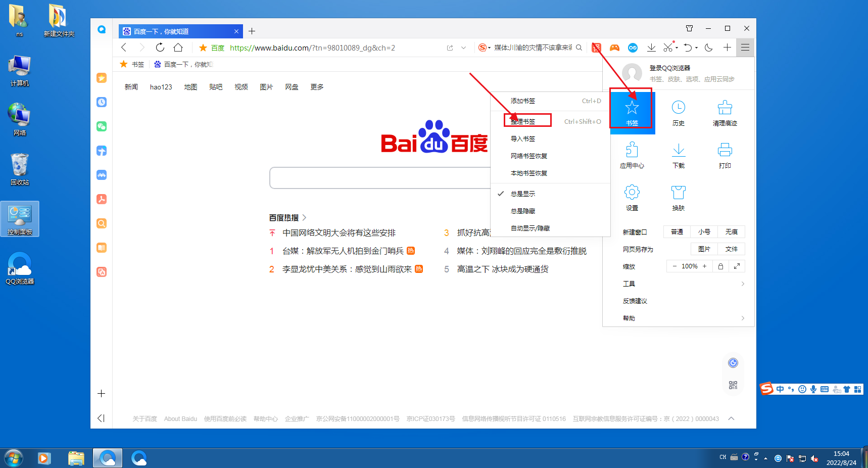Decrease zoom with the minus button
868x468 pixels.
click(x=674, y=266)
